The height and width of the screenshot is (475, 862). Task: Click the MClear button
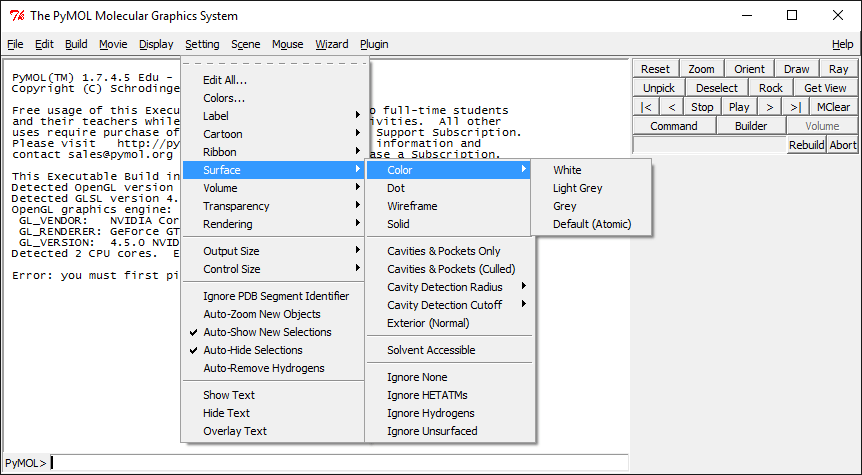pyautogui.click(x=833, y=107)
